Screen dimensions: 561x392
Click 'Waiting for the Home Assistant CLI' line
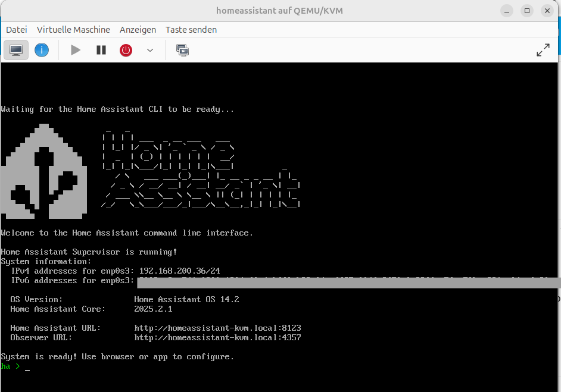point(117,109)
